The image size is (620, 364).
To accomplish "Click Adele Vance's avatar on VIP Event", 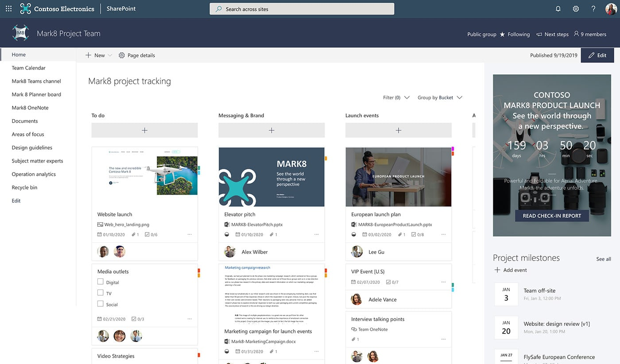I will point(356,299).
